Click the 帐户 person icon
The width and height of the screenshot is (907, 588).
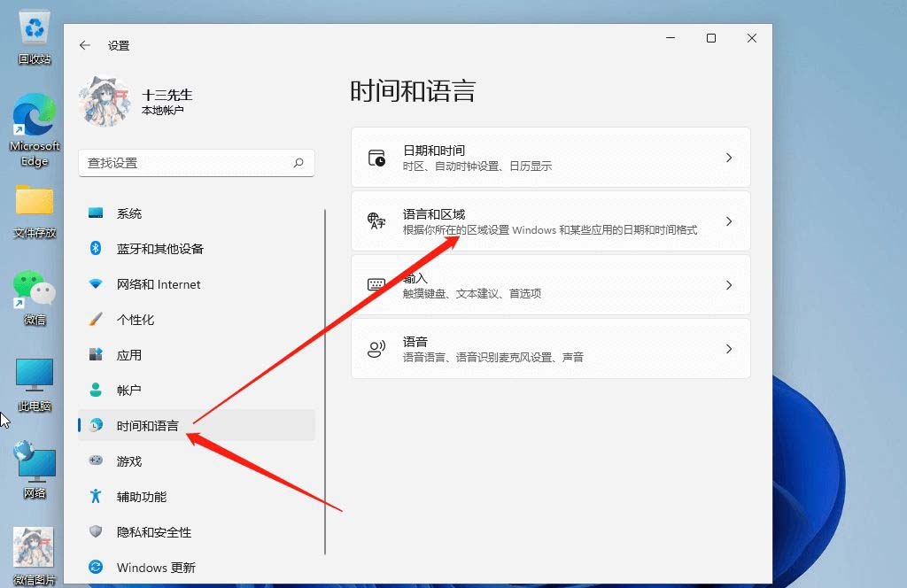click(96, 390)
